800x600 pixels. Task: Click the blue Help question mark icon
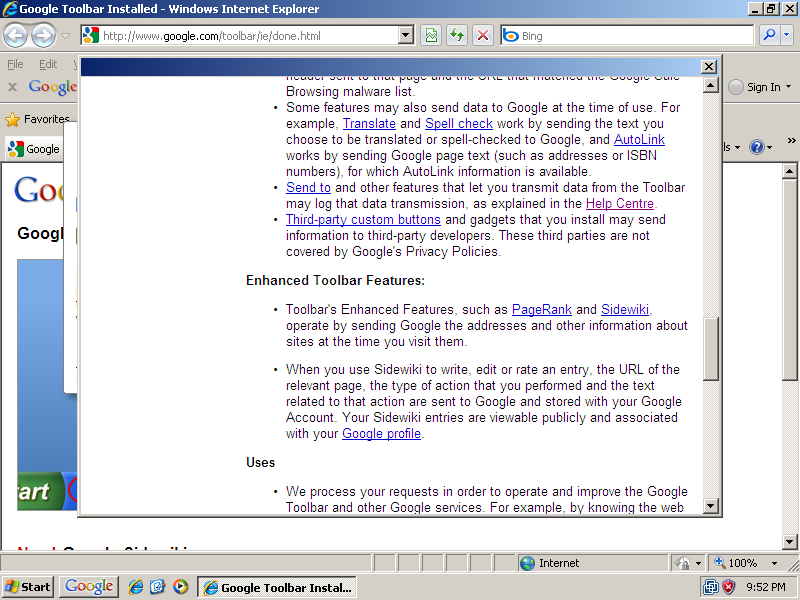tap(757, 147)
